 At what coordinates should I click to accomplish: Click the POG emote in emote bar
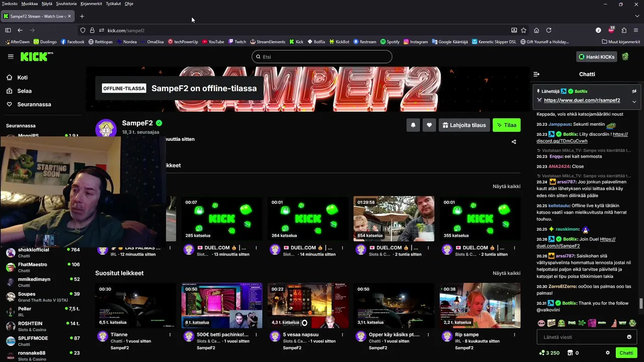pyautogui.click(x=572, y=323)
